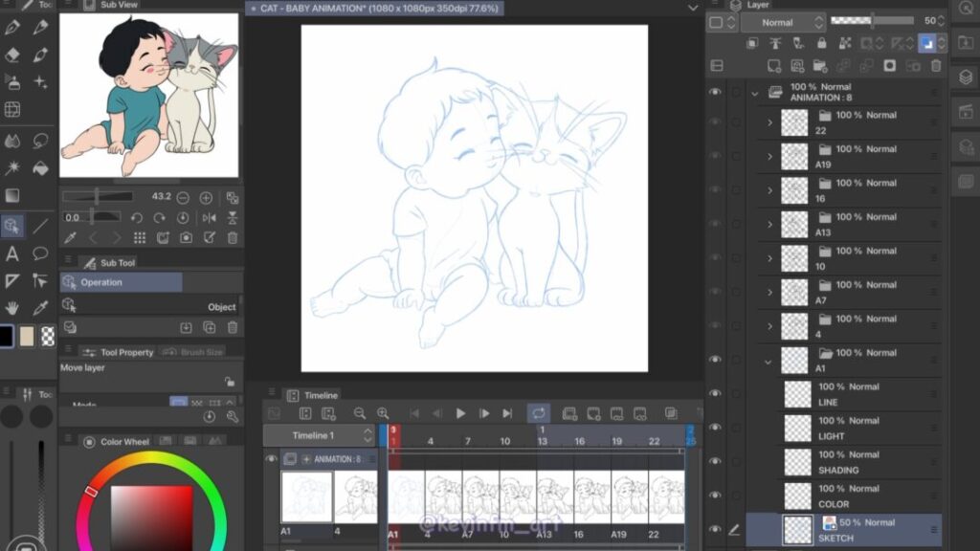Expand the A19 layer folder
Screen dimensions: 980x551
(x=769, y=157)
